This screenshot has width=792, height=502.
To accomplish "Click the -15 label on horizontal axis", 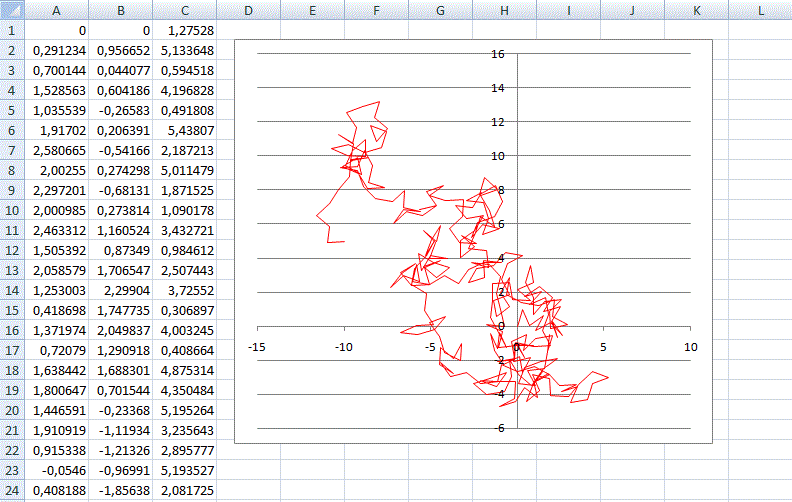I will click(x=258, y=347).
